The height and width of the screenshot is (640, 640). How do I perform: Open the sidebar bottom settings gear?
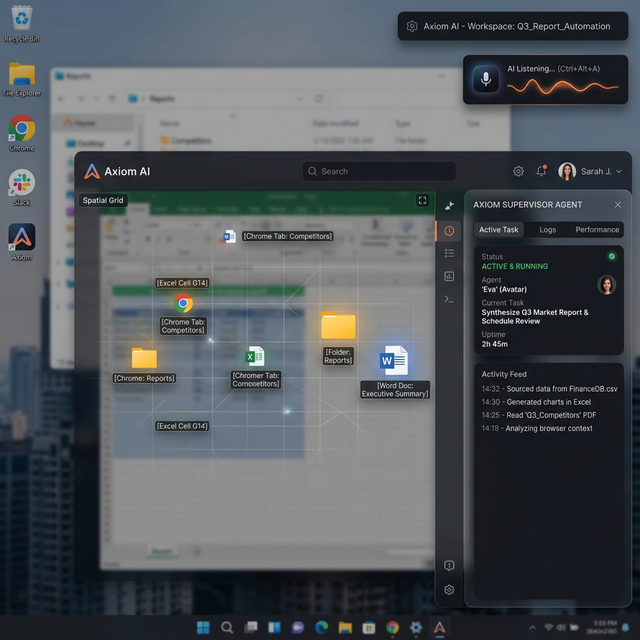point(449,590)
